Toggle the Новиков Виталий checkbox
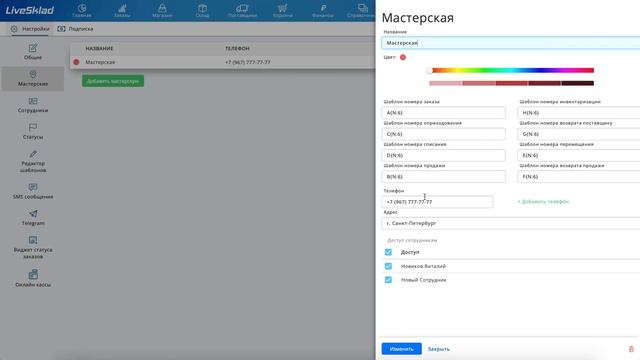The width and height of the screenshot is (640, 360). 388,266
